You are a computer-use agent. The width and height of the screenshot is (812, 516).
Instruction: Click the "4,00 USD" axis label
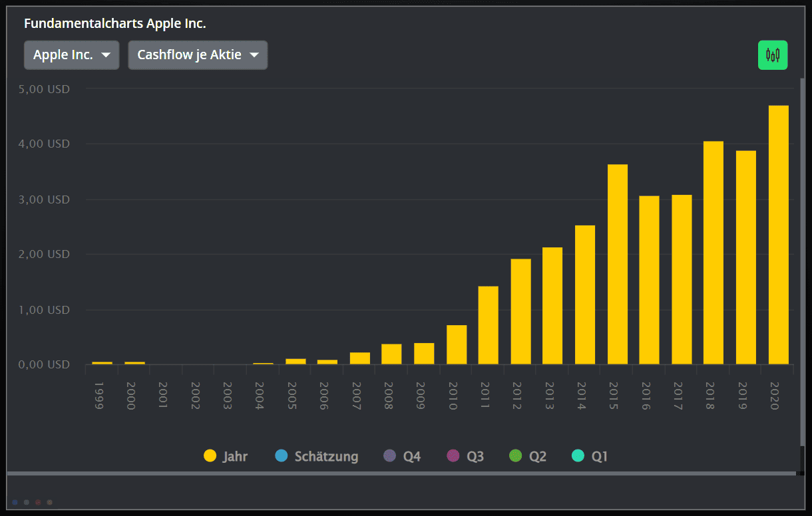point(45,144)
